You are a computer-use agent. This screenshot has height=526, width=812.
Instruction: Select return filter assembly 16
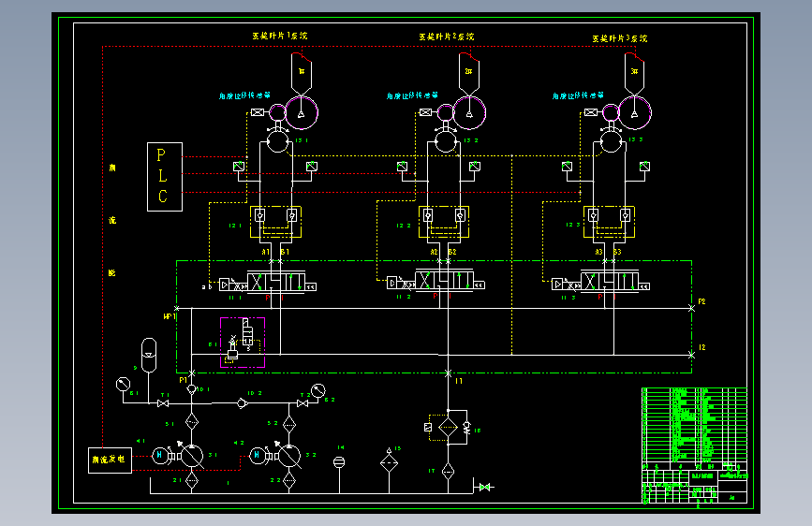(448, 427)
